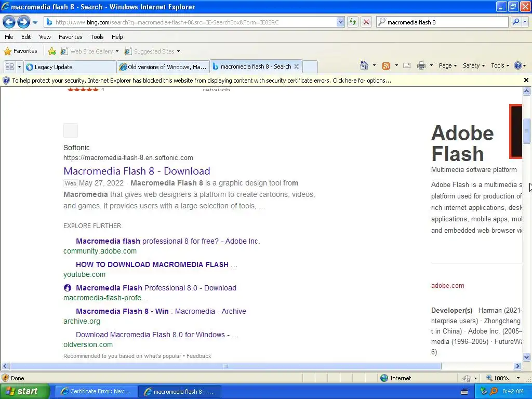The image size is (532, 399).
Task: Click Add to Favorites Bar icon
Action: pyautogui.click(x=52, y=51)
